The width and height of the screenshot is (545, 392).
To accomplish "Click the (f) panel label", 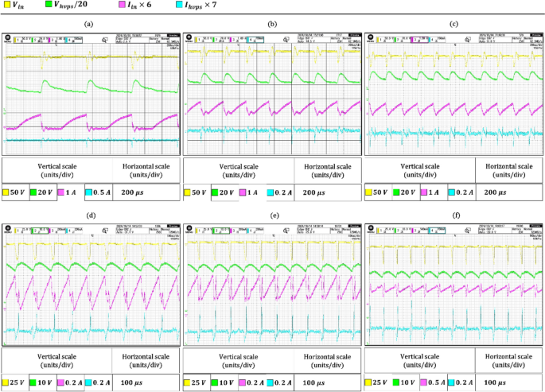I will [456, 215].
